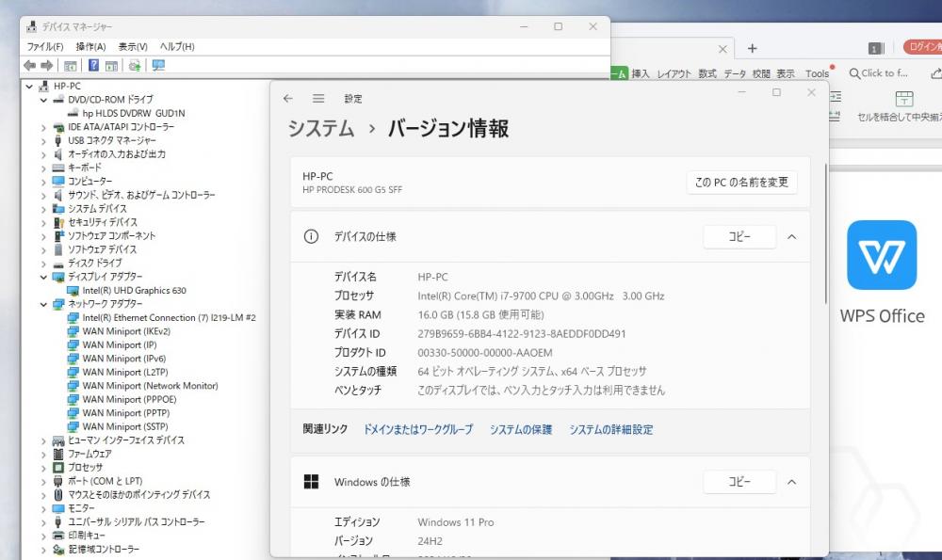Open the blue question-mark Help toolbar icon
The width and height of the screenshot is (942, 560).
point(93,65)
